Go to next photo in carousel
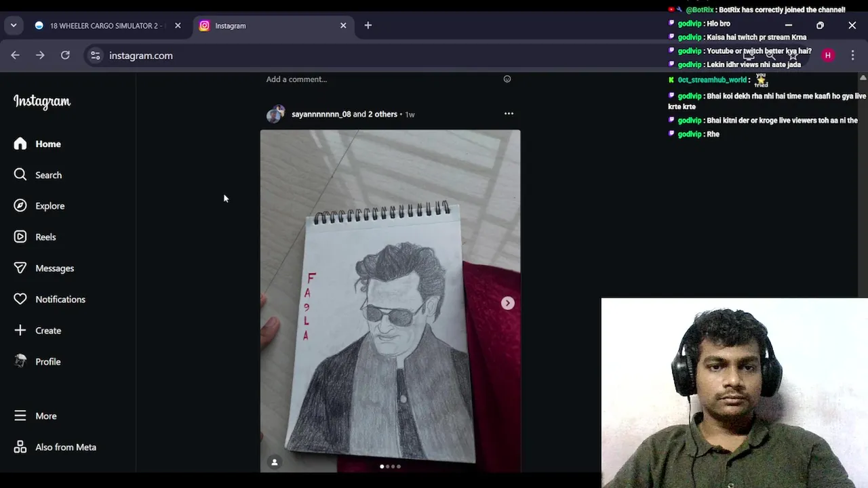The image size is (868, 488). pos(508,303)
